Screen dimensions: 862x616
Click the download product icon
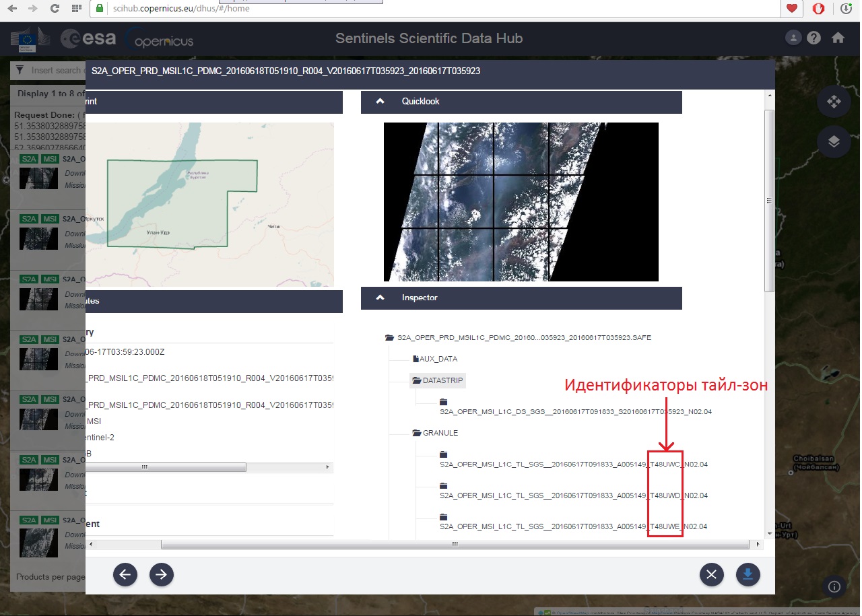[x=748, y=574]
